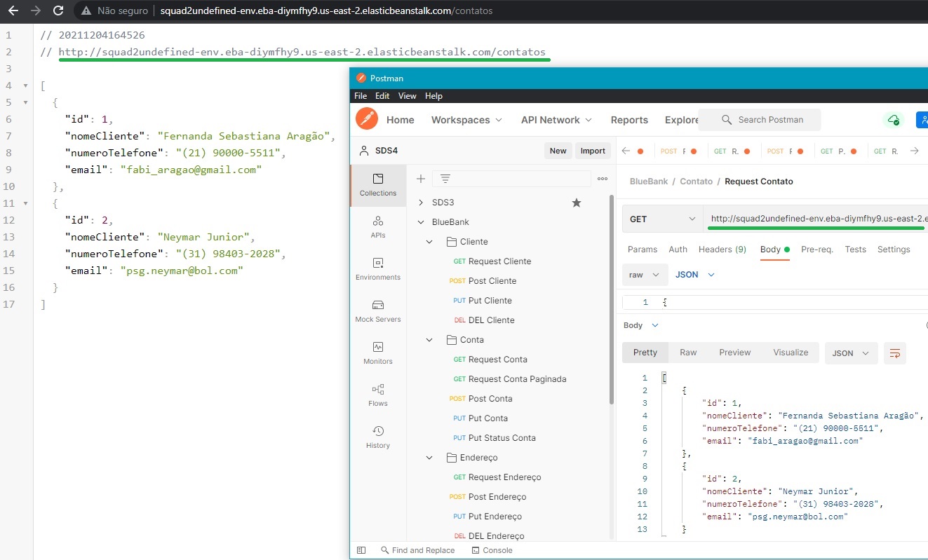928x560 pixels.
Task: Collapse the Cliente folder
Action: (x=430, y=242)
